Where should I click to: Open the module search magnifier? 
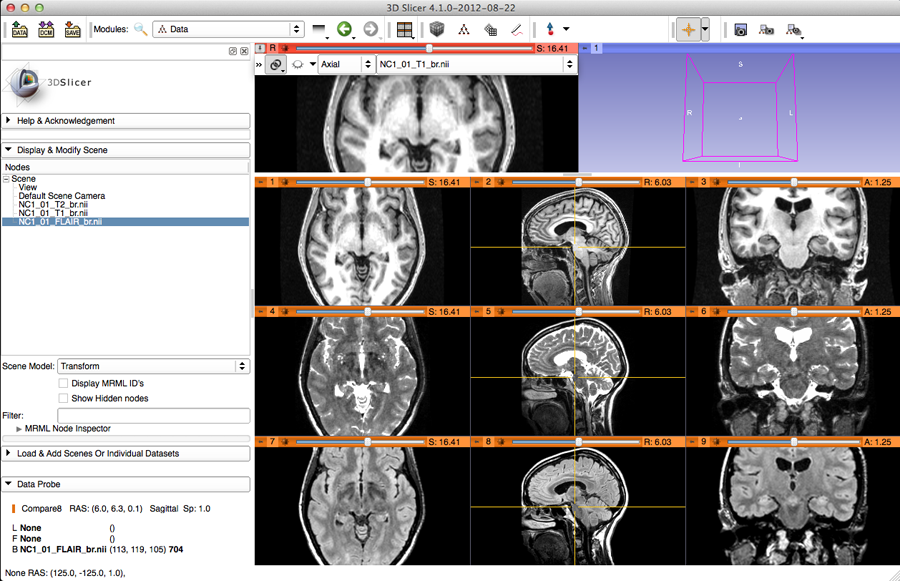[140, 30]
